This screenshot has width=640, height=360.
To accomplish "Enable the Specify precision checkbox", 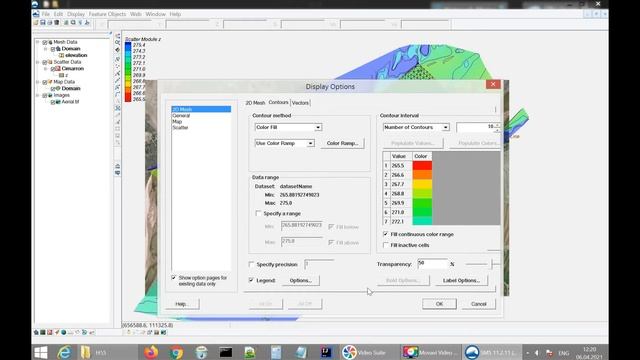I will click(251, 264).
